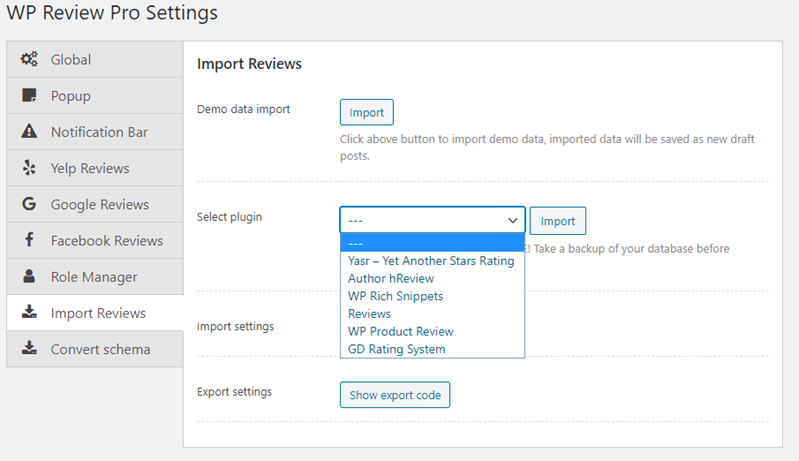Select Author hReview from the list
The width and height of the screenshot is (799, 461).
[432, 278]
